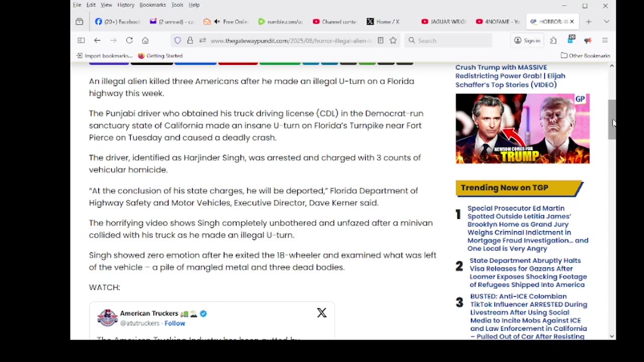644x362 pixels.
Task: Unmute the Free Online tab's speaker icon
Action: pyautogui.click(x=217, y=22)
